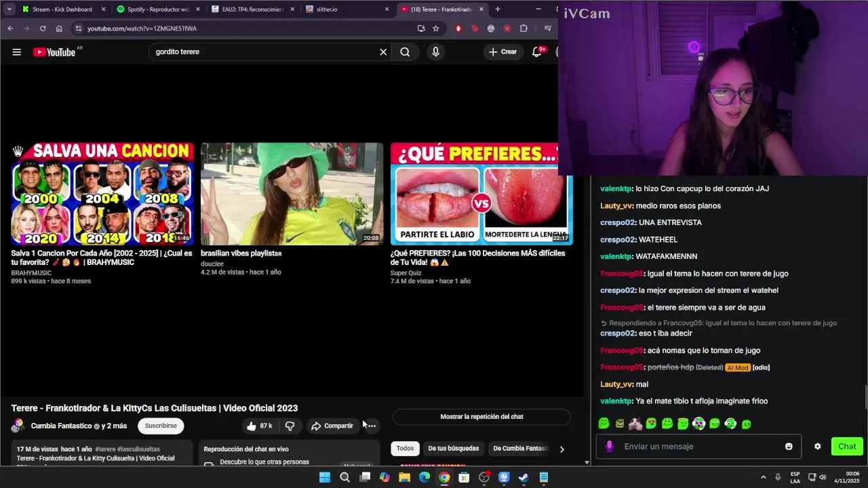The height and width of the screenshot is (488, 868).
Task: Click the magnifier search button
Action: (405, 52)
